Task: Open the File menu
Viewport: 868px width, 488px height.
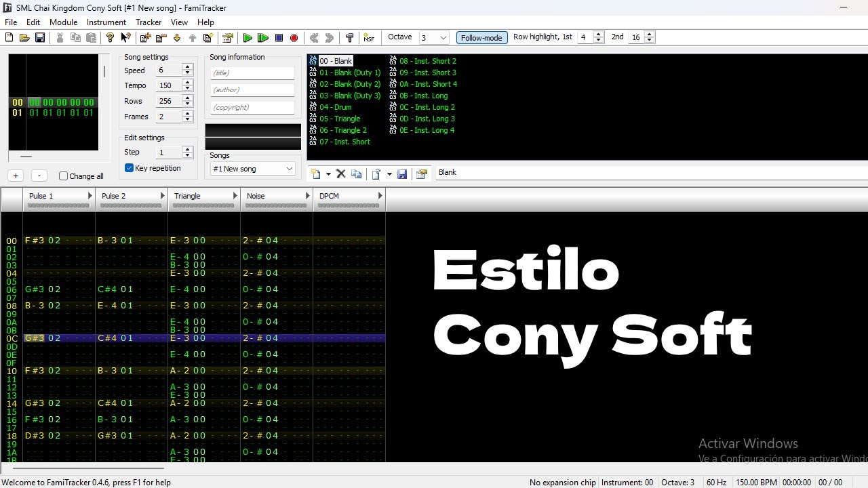Action: tap(11, 22)
